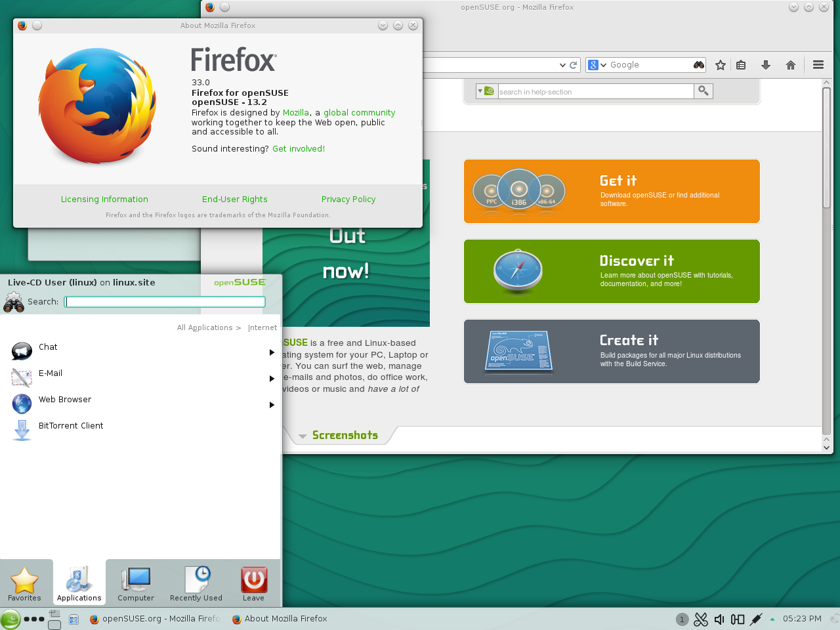
Task: Focus the kickoff menu Search field
Action: (x=165, y=302)
